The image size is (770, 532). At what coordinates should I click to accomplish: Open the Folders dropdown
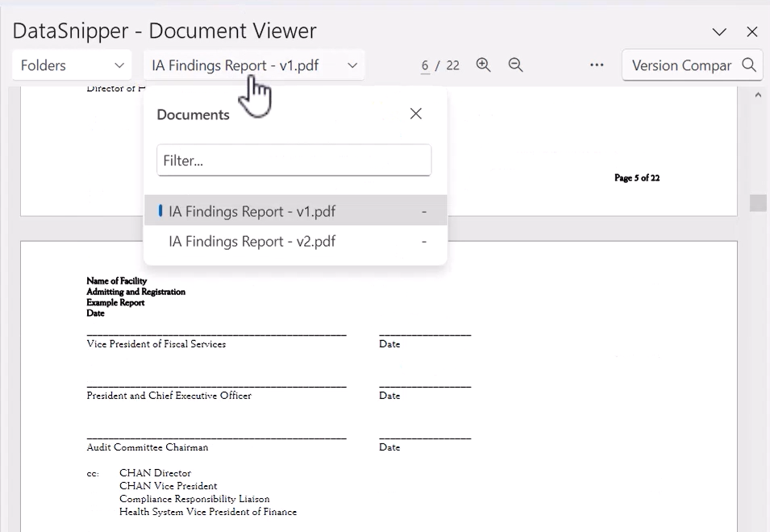pyautogui.click(x=71, y=65)
